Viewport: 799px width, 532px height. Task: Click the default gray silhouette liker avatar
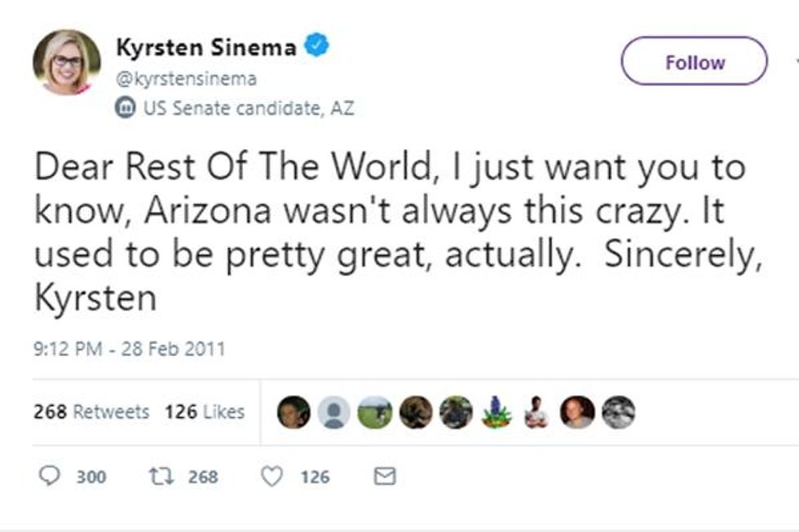tap(333, 412)
